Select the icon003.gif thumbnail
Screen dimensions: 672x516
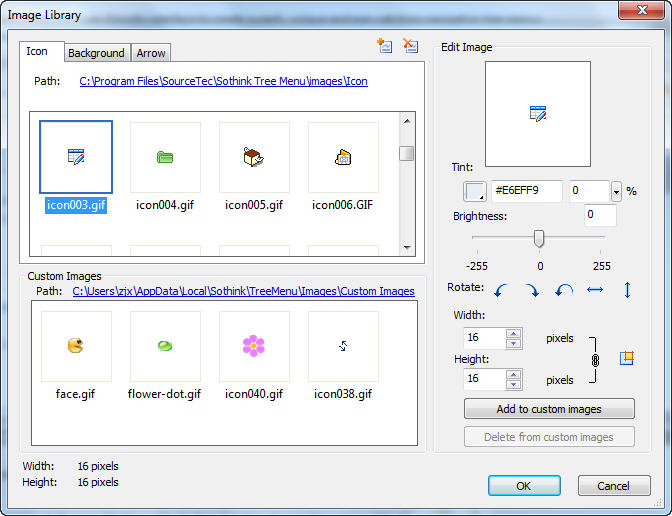point(76,157)
